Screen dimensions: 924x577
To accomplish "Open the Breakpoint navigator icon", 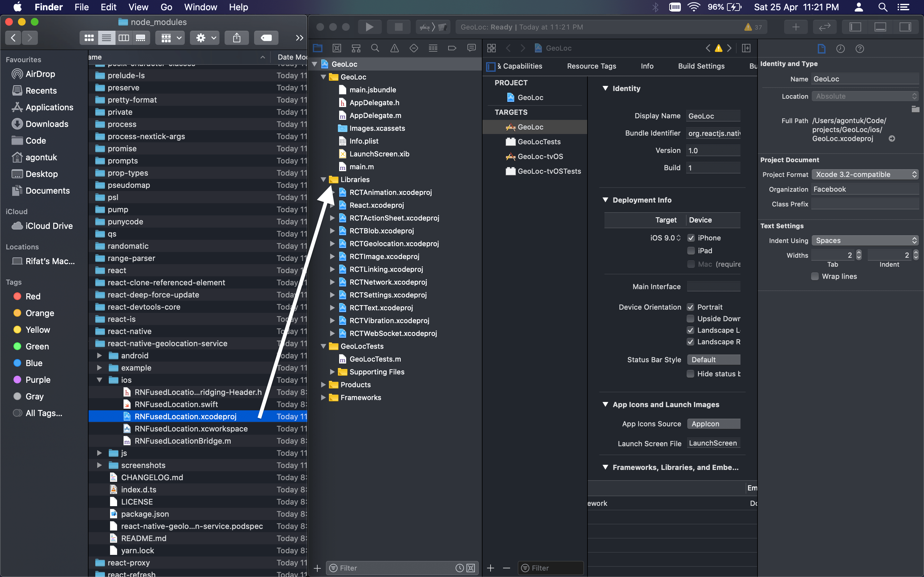I will (452, 48).
